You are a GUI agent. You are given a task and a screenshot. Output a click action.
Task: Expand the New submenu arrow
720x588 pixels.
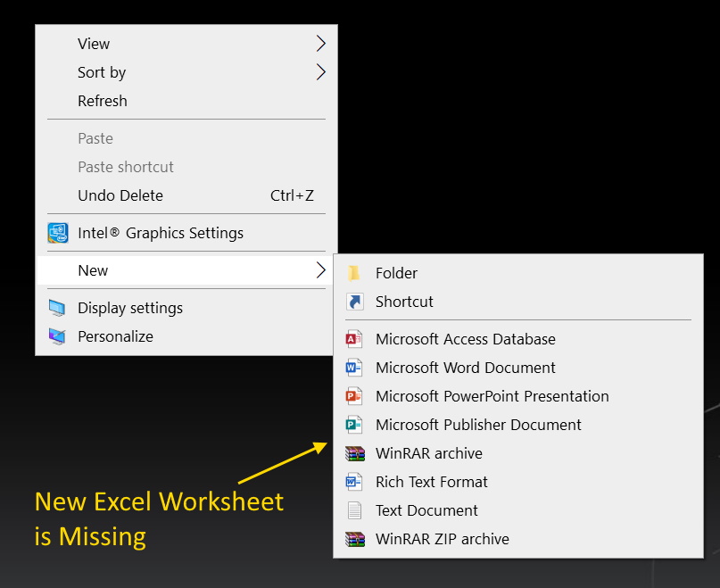click(321, 270)
